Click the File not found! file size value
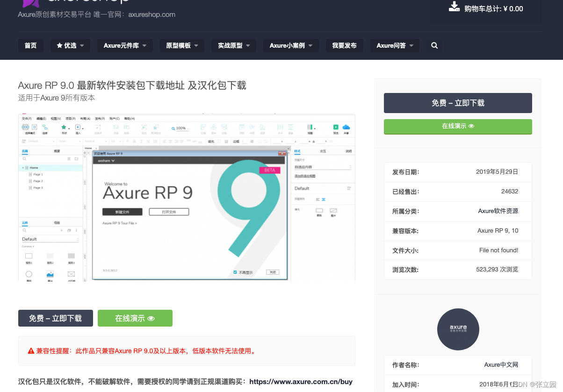Screen dimensions: 563x392 (499, 250)
